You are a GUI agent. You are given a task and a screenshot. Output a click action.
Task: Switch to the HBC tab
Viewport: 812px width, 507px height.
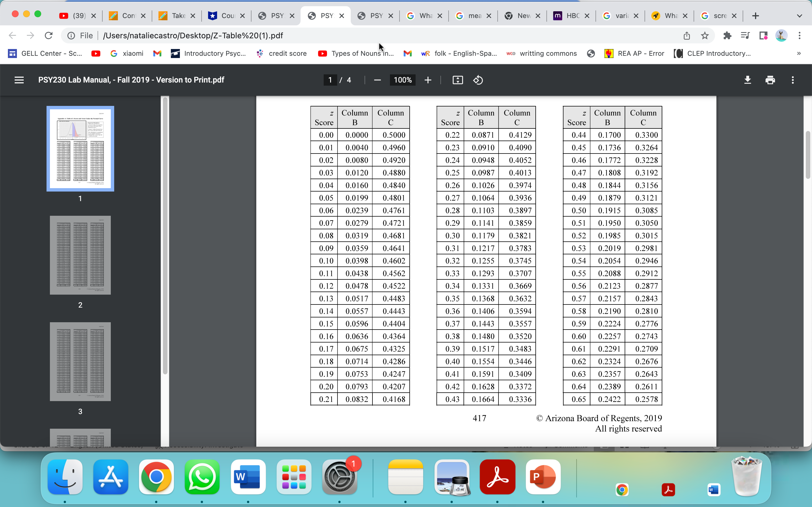pos(570,16)
